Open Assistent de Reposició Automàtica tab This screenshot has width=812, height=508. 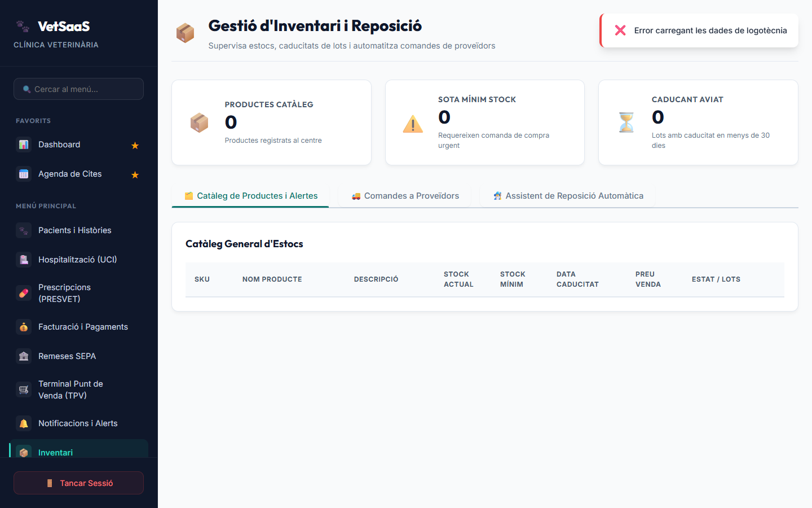pyautogui.click(x=568, y=196)
